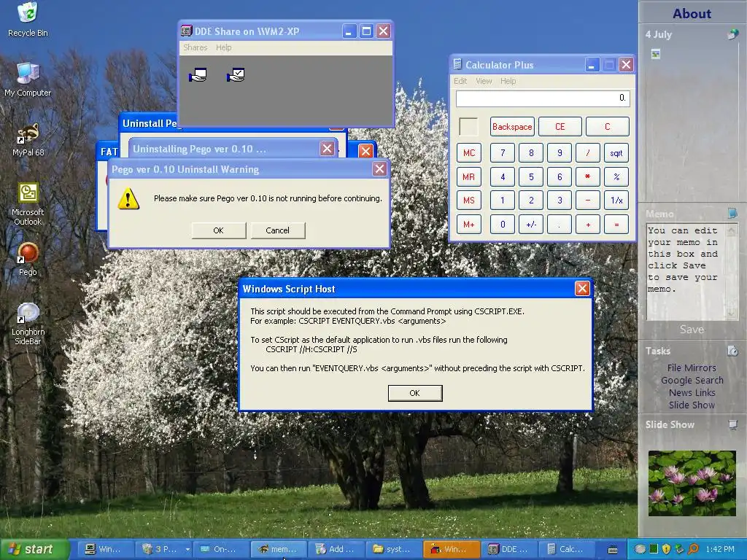The width and height of the screenshot is (747, 560).
Task: Switch to the DDE taskbar button
Action: [508, 549]
